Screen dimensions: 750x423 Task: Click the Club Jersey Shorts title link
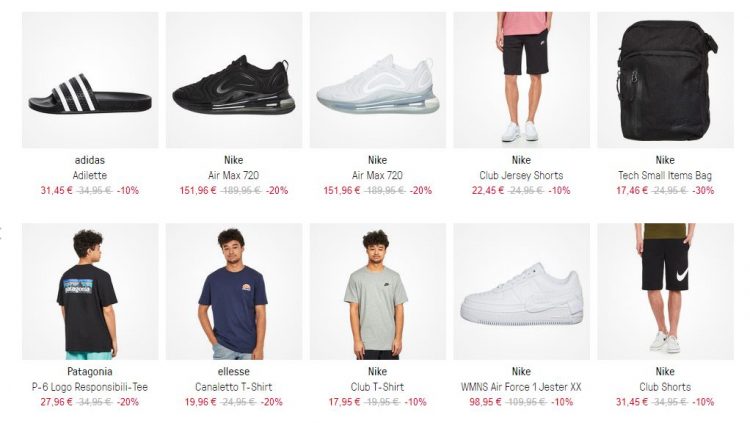(521, 175)
